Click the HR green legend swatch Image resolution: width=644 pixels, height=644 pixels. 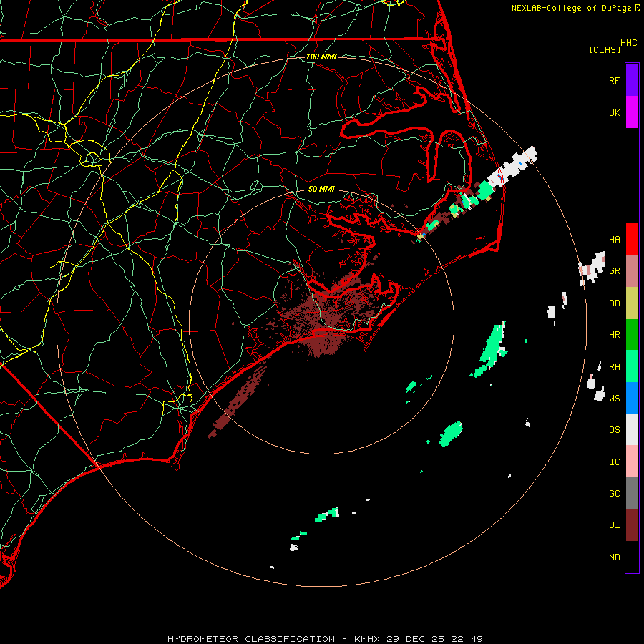(x=632, y=334)
